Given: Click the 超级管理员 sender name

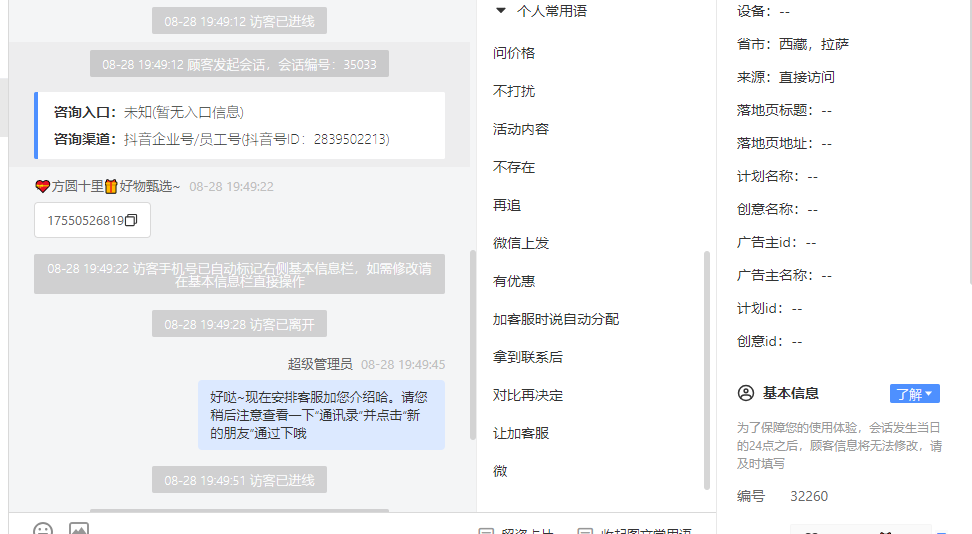Looking at the screenshot, I should 320,364.
